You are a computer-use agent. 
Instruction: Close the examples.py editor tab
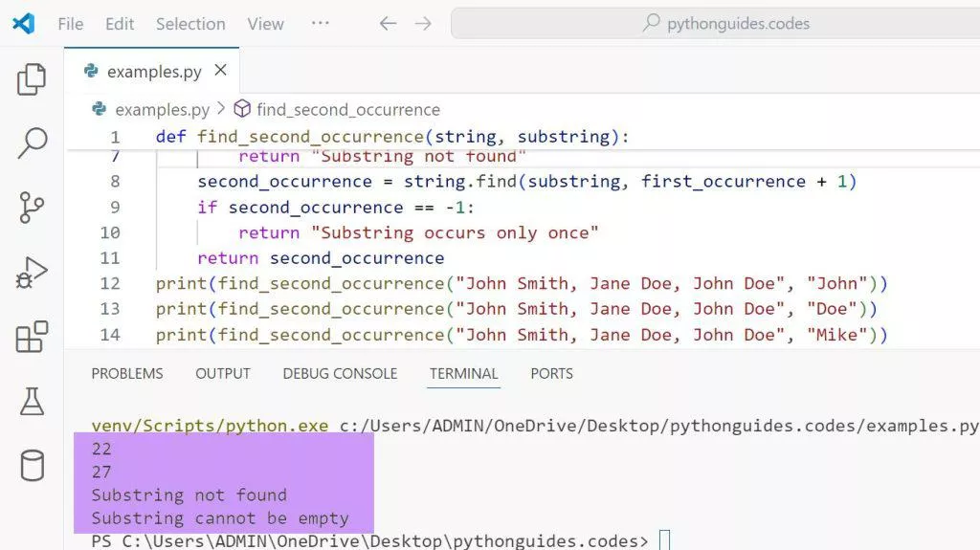[x=221, y=71]
